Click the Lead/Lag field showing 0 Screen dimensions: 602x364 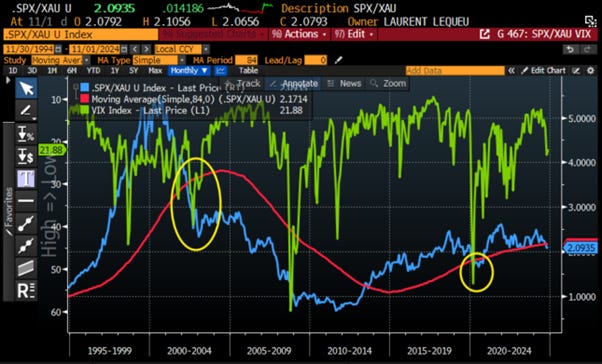coord(316,60)
